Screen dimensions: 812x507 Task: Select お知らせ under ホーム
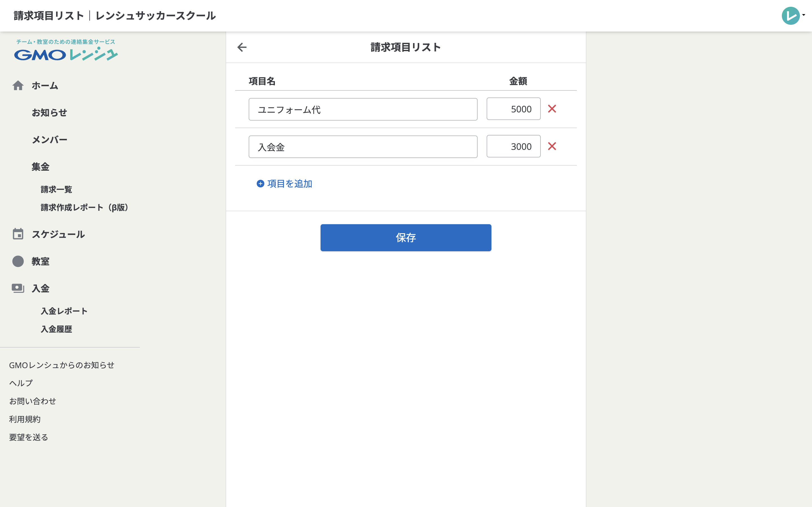tap(50, 113)
